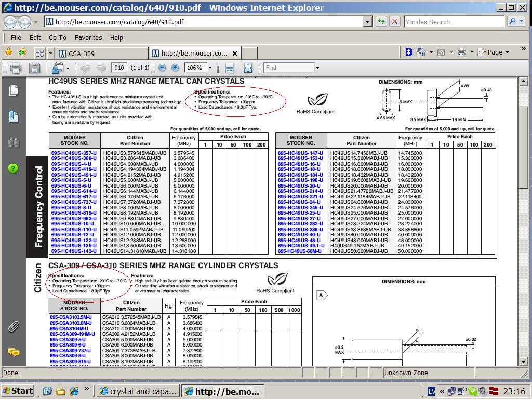
Task: Click the vertical scrollbar down arrow
Action: (x=524, y=362)
